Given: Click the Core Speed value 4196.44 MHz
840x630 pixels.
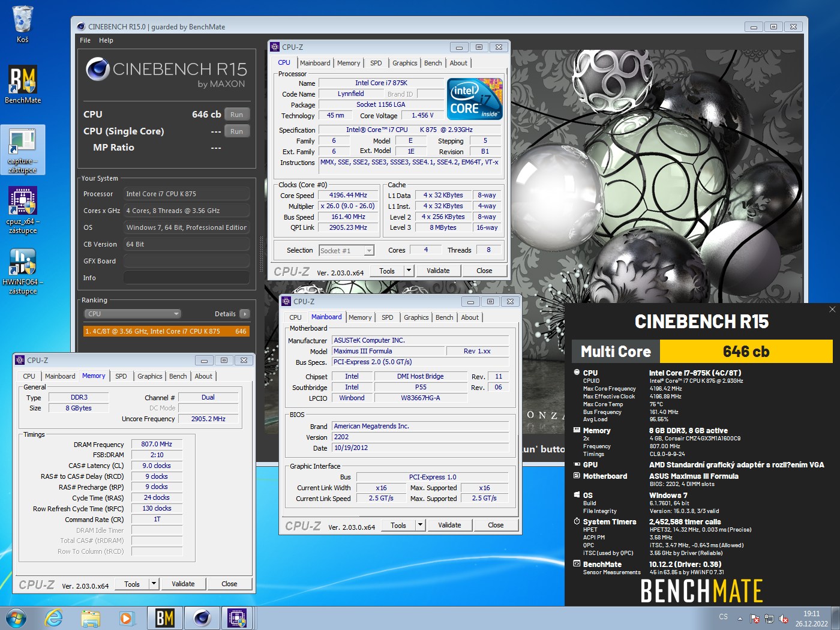Looking at the screenshot, I should pos(348,195).
